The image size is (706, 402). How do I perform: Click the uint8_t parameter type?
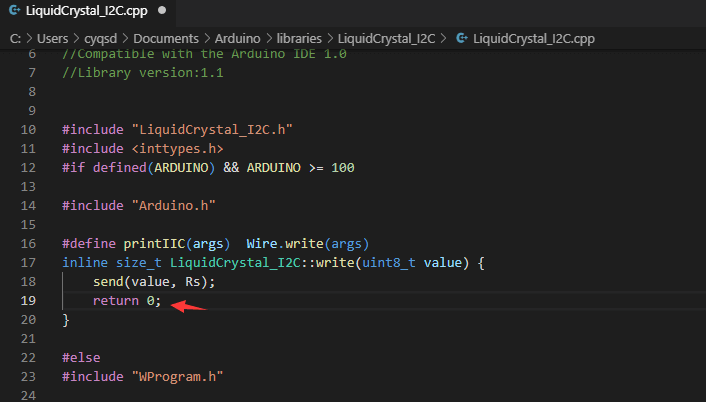point(389,262)
